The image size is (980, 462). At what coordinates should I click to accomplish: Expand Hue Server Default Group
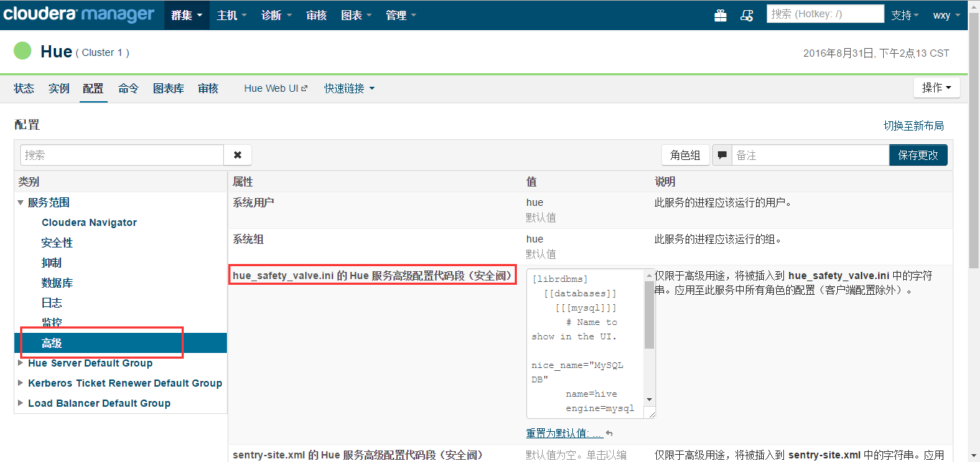pyautogui.click(x=21, y=363)
